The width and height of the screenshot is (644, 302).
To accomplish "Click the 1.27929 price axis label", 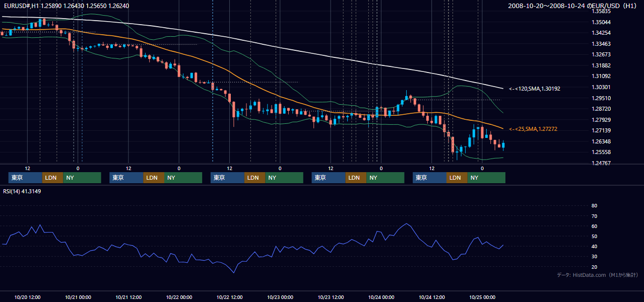I will tap(601, 120).
